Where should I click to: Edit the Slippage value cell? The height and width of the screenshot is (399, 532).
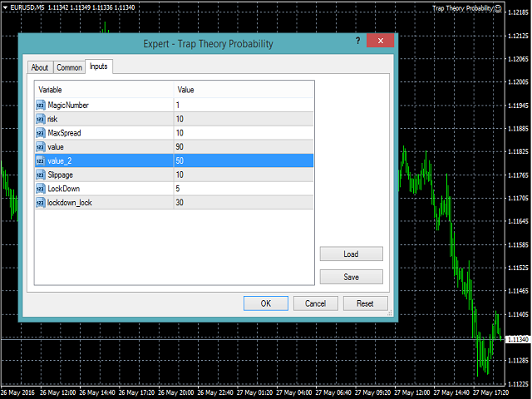[244, 175]
